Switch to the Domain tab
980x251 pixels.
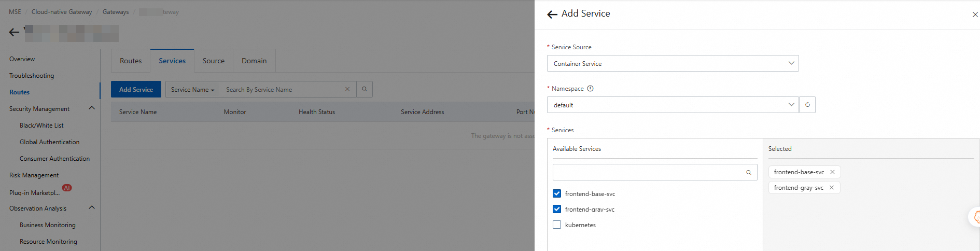[x=254, y=61]
